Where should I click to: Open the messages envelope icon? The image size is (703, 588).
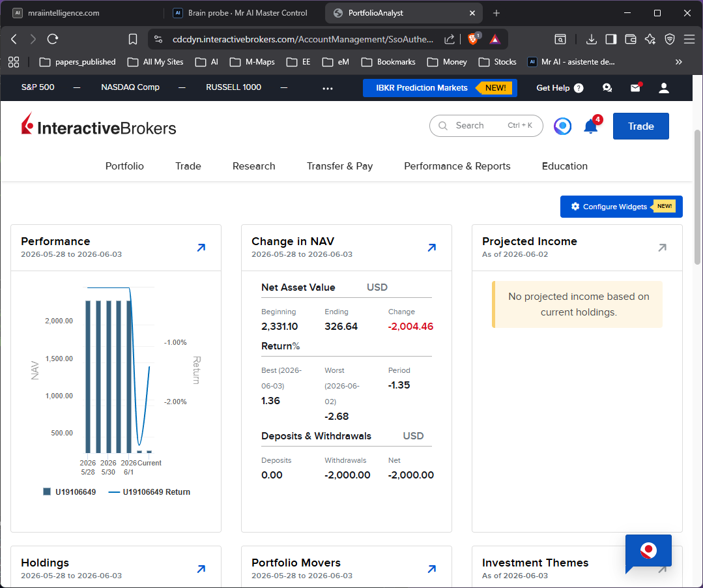(x=636, y=87)
